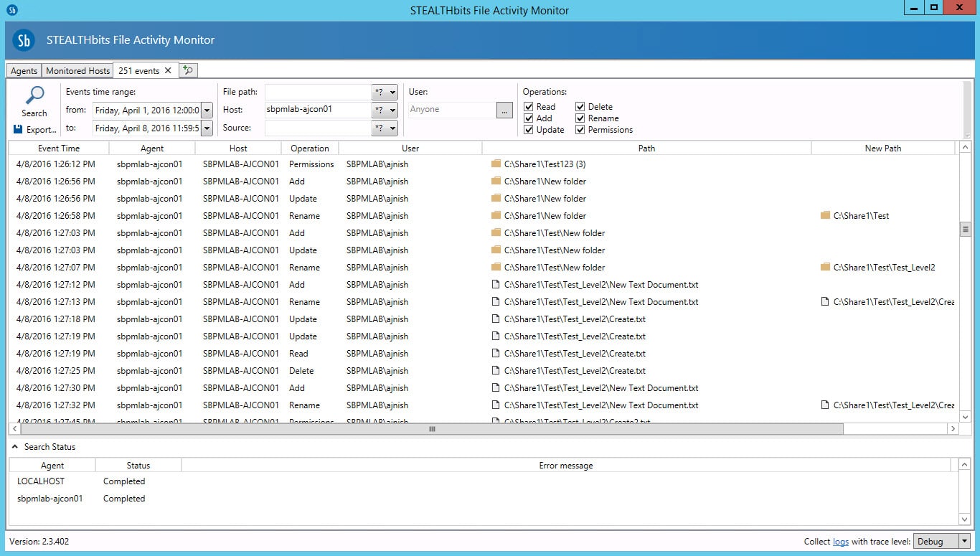The width and height of the screenshot is (980, 556).
Task: Switch to the Monitored Hosts tab
Action: click(x=77, y=70)
